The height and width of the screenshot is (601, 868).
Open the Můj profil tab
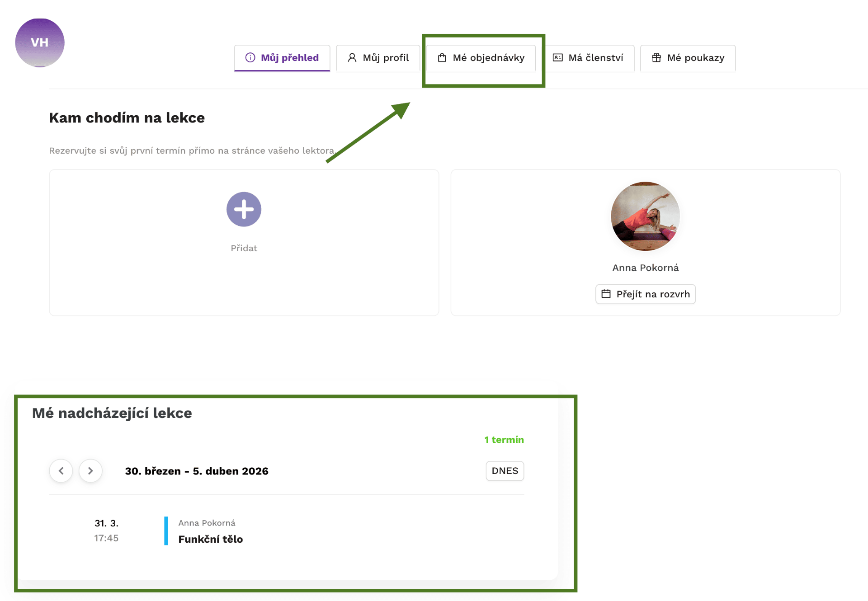point(378,58)
